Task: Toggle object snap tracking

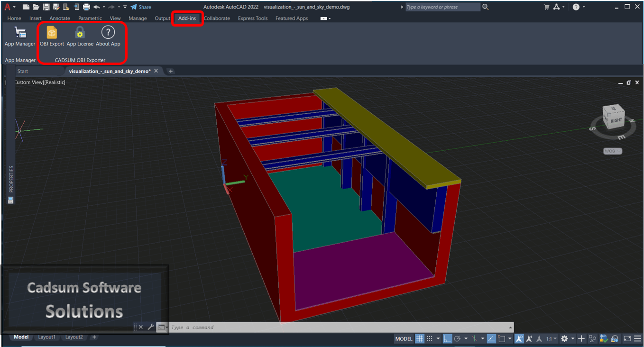Action: click(x=491, y=338)
